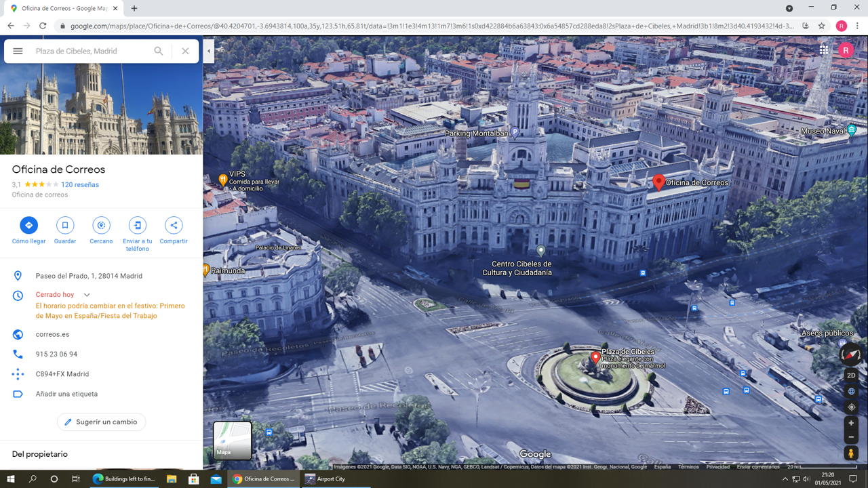
Task: Click España in the map footer
Action: pos(663,467)
